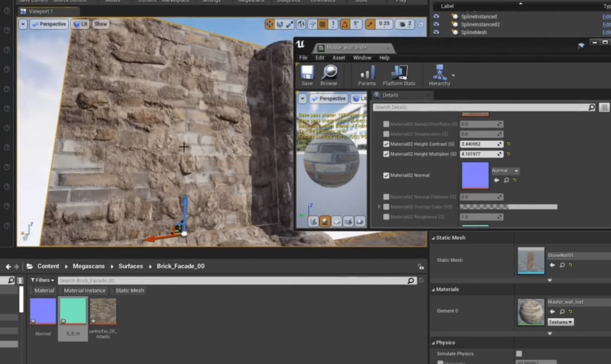Screen dimensions: 611x364
Task: Open Help menu in material instance editor
Action: click(x=384, y=58)
